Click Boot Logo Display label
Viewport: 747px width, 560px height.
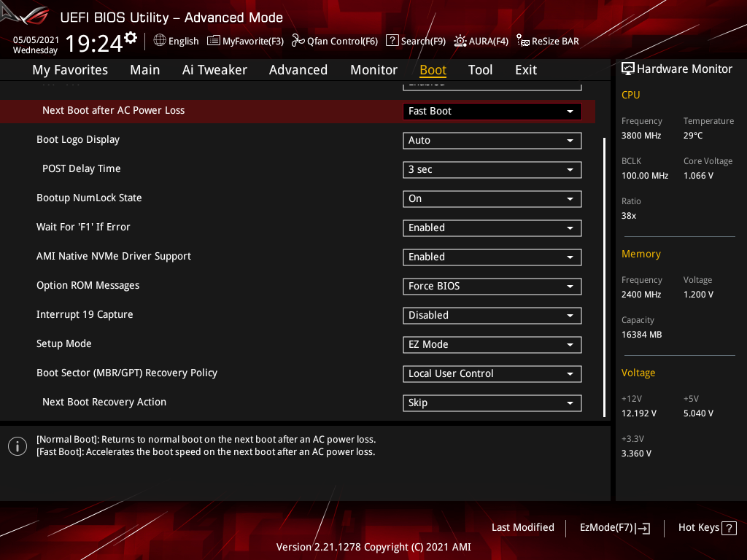78,139
